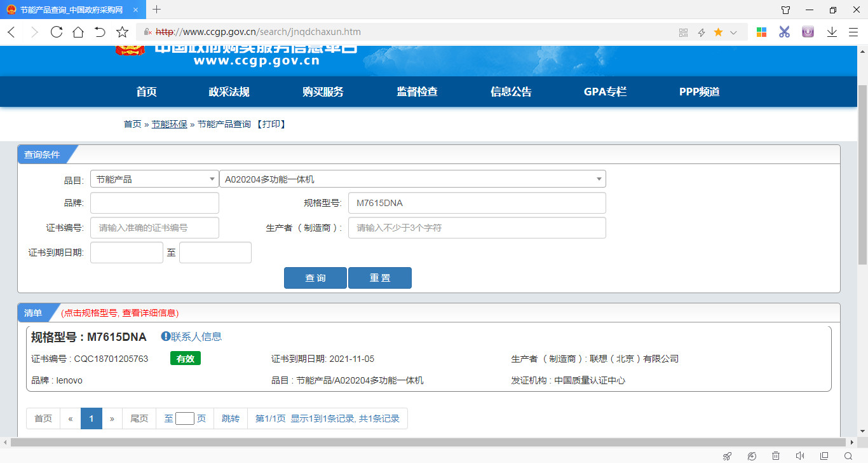Viewport: 868px width, 463px height.
Task: Go to browser home page icon
Action: (78, 32)
